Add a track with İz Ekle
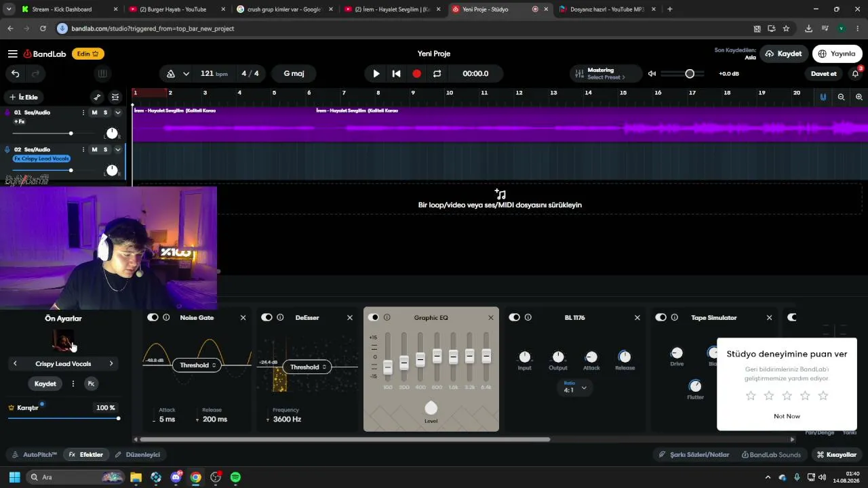This screenshot has width=868, height=488. (x=24, y=97)
